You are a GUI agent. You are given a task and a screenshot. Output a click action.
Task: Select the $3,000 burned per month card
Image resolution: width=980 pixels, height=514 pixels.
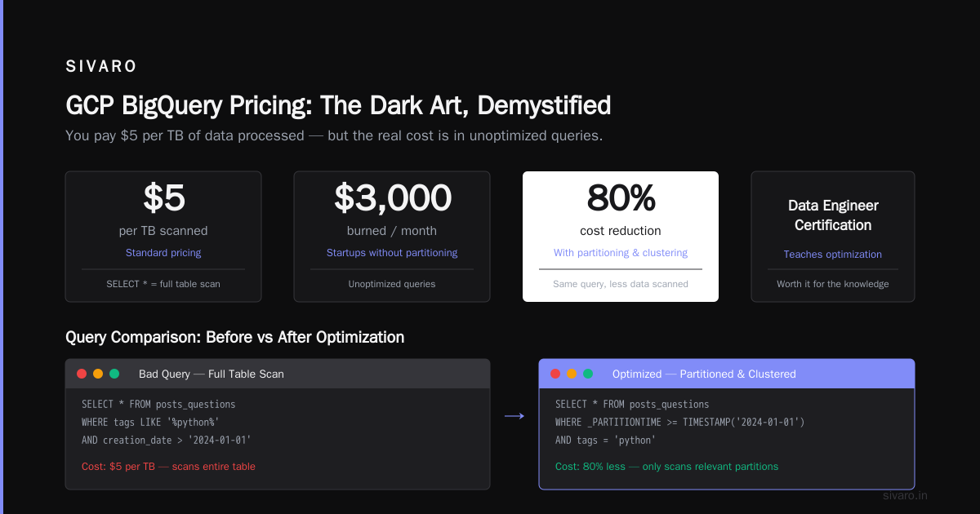coord(392,237)
